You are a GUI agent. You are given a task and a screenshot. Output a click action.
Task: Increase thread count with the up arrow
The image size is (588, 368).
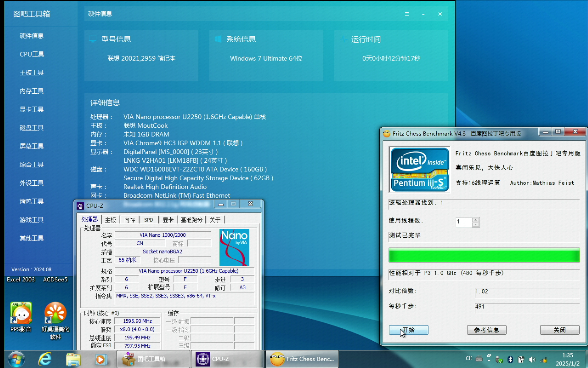475,219
